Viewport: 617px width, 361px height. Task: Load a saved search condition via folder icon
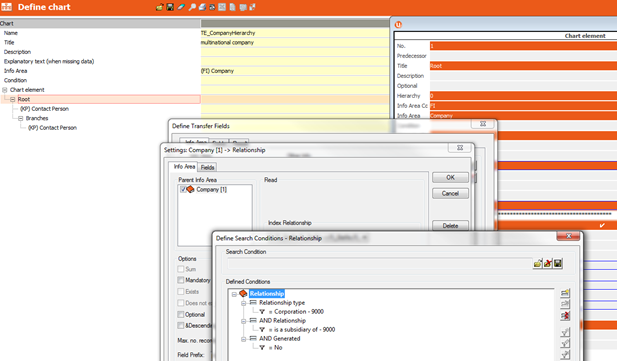538,263
